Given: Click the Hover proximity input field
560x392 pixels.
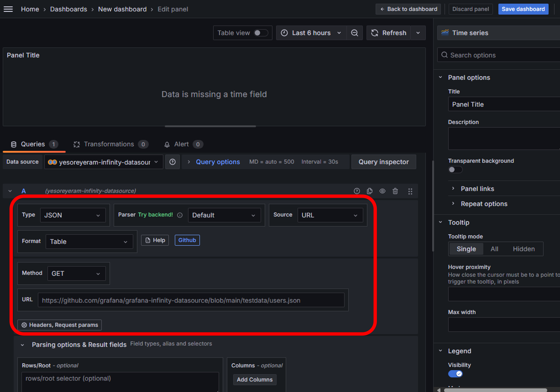Looking at the screenshot, I should point(504,294).
